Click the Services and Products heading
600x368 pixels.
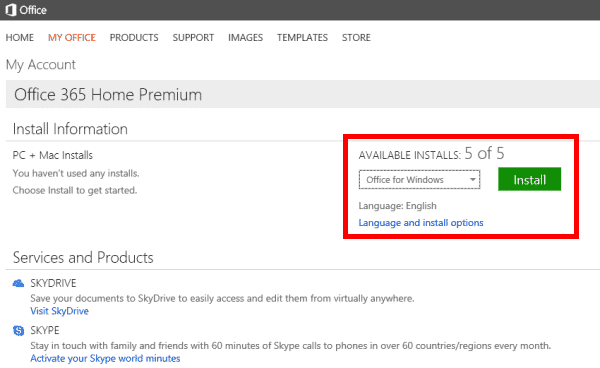pos(83,257)
